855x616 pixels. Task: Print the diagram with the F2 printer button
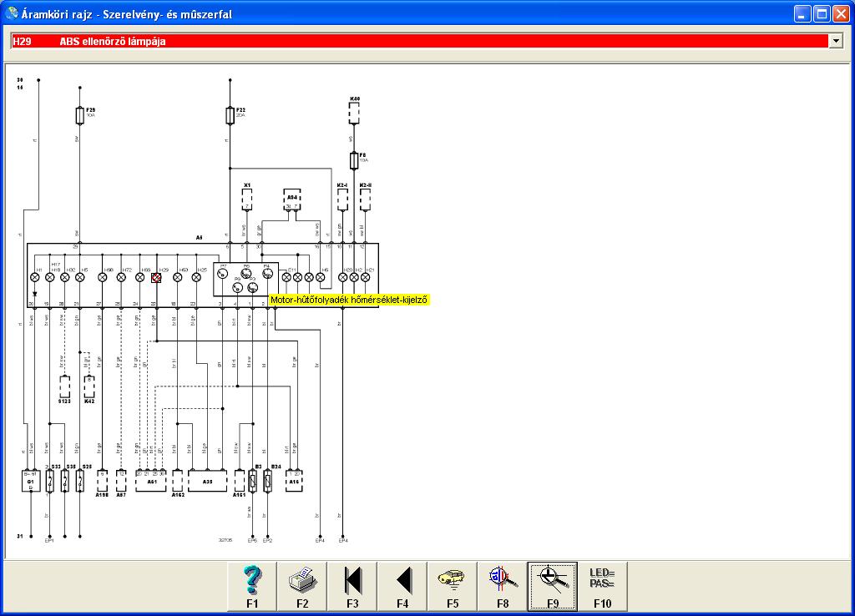(x=302, y=587)
